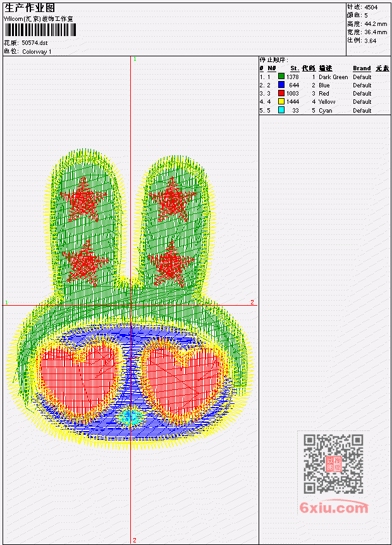Click the 停止顺序 stop sequence label
This screenshot has width=392, height=545.
[x=274, y=60]
